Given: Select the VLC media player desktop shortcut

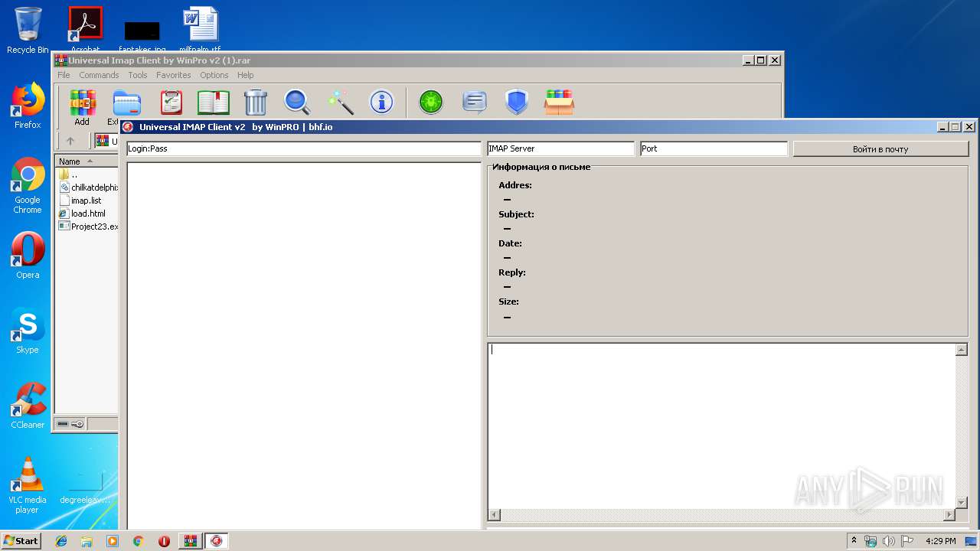Looking at the screenshot, I should (x=28, y=485).
